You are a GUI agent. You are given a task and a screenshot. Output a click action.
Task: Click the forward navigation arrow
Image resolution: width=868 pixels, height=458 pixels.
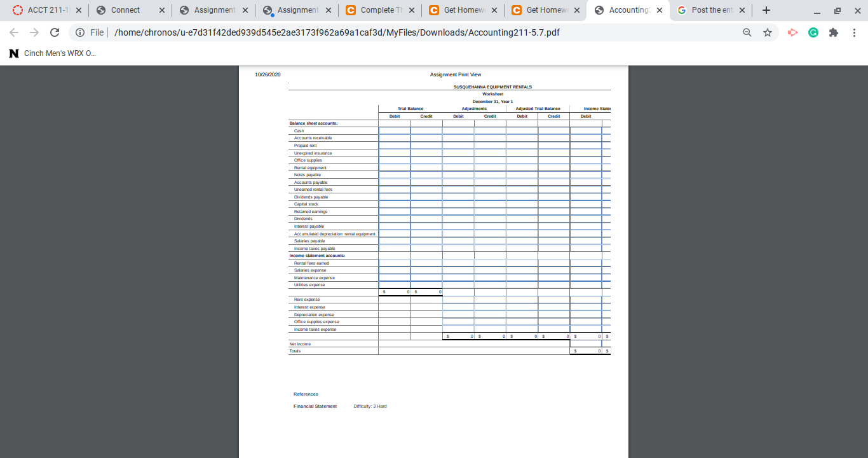pyautogui.click(x=36, y=32)
